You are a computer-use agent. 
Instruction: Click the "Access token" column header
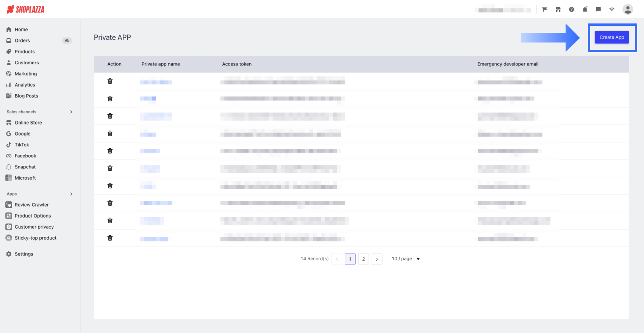pos(237,64)
